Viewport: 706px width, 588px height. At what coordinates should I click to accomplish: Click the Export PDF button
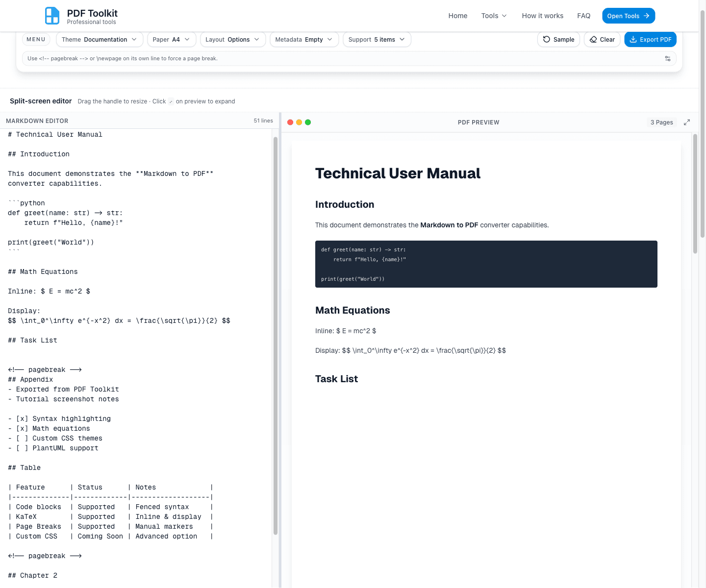coord(650,39)
